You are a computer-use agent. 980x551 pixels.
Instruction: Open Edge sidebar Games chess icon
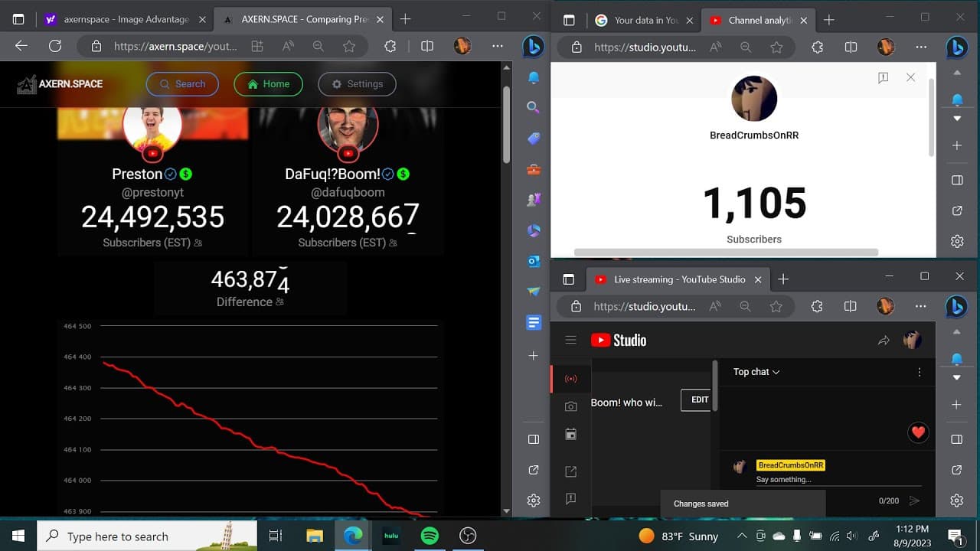click(x=534, y=200)
